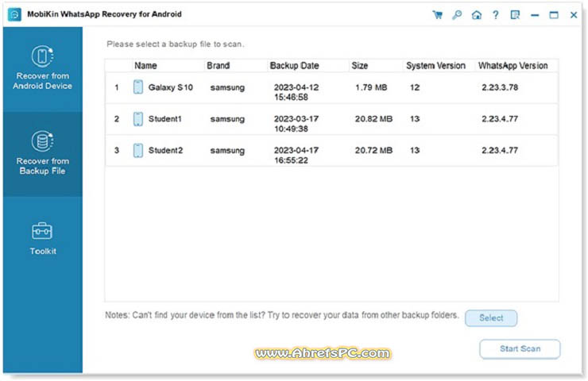The height and width of the screenshot is (381, 588).
Task: Click WhatsApp version 2.23.3.78
Action: 500,87
